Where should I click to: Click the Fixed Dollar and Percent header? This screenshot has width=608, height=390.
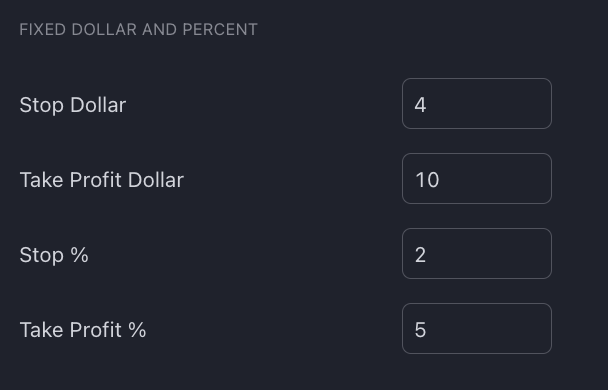[x=138, y=29]
